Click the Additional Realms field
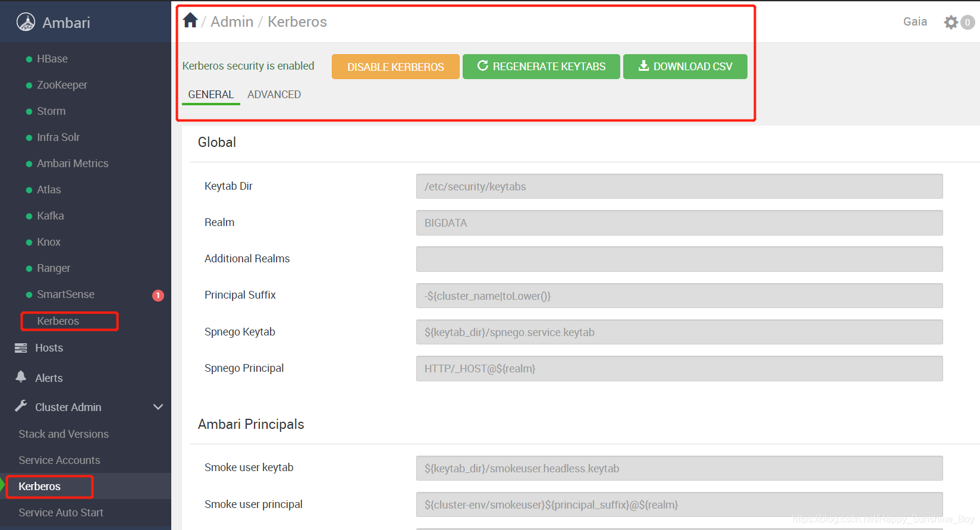This screenshot has width=980, height=530. click(680, 259)
